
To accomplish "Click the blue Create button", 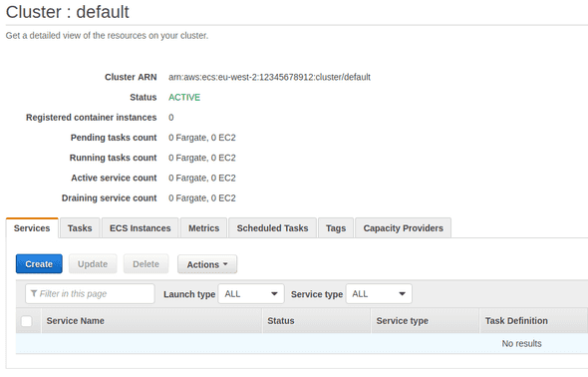I will coord(39,264).
